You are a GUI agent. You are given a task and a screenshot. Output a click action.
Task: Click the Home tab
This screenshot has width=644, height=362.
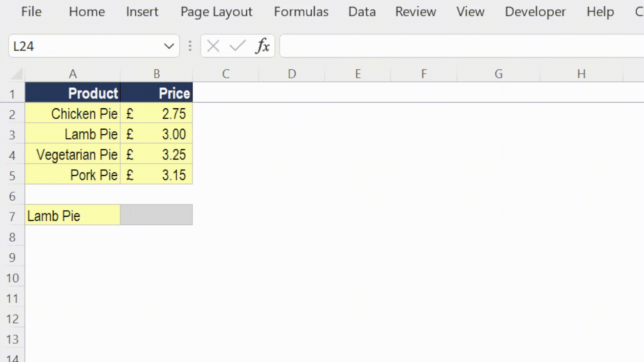click(x=87, y=12)
